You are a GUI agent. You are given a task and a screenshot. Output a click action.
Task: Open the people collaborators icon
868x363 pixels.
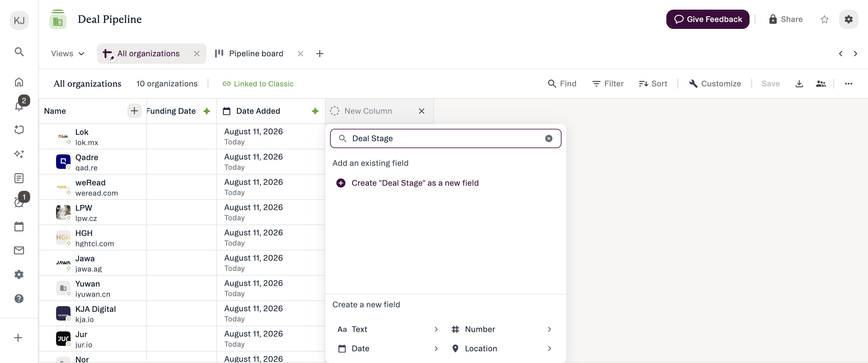pos(820,84)
